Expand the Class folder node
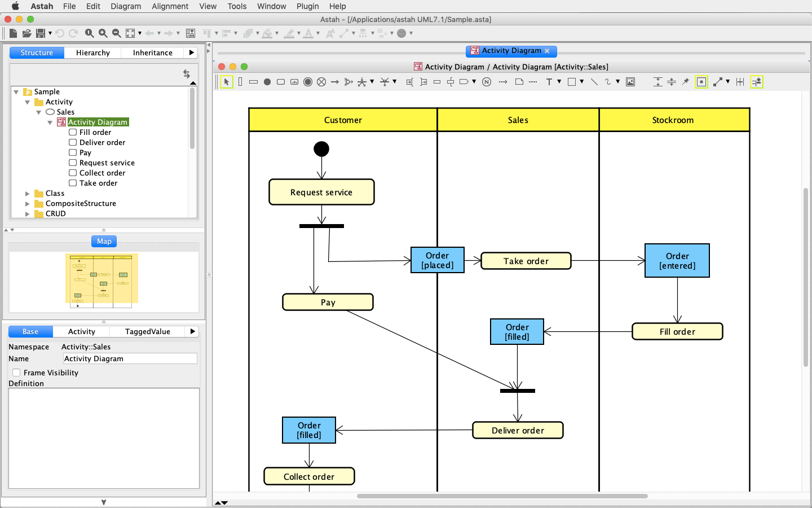The width and height of the screenshot is (812, 508). coord(28,194)
